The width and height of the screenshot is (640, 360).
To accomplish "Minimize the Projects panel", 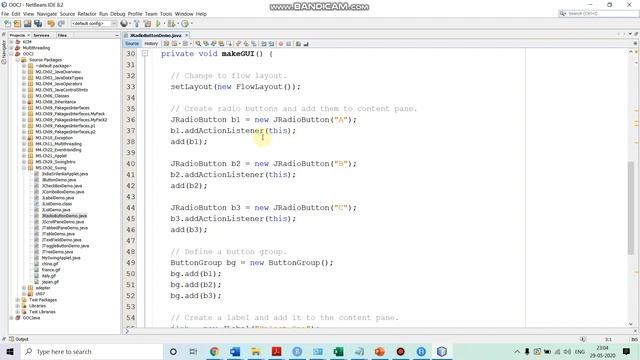I will click(117, 36).
